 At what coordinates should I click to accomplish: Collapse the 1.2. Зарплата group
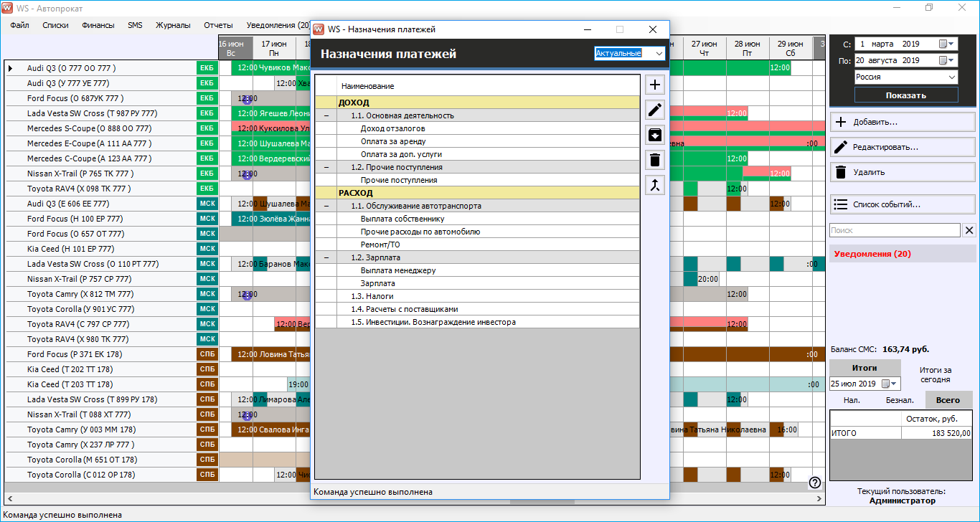pyautogui.click(x=326, y=257)
